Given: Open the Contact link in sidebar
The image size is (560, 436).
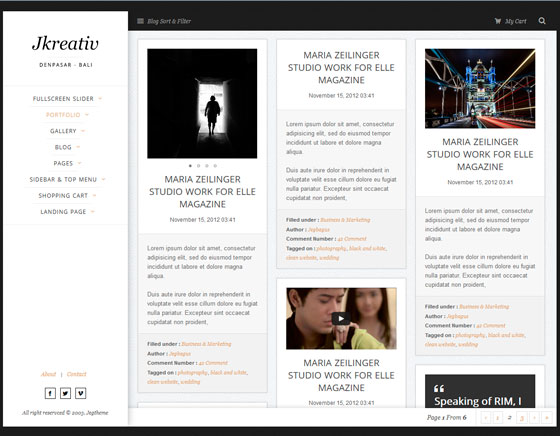Looking at the screenshot, I should click(76, 374).
